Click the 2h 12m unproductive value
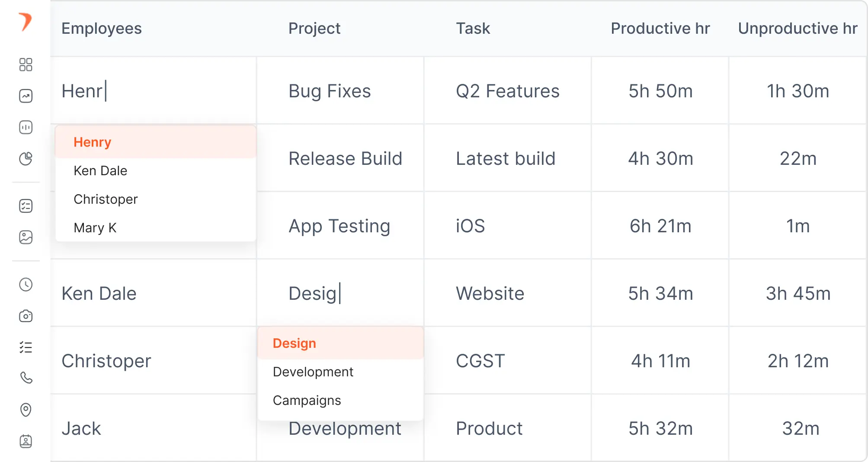 point(798,361)
